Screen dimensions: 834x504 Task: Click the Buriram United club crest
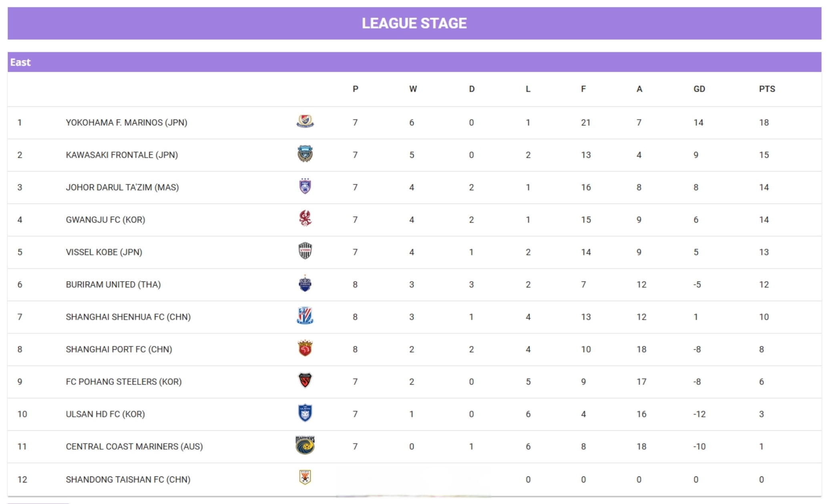click(x=305, y=284)
